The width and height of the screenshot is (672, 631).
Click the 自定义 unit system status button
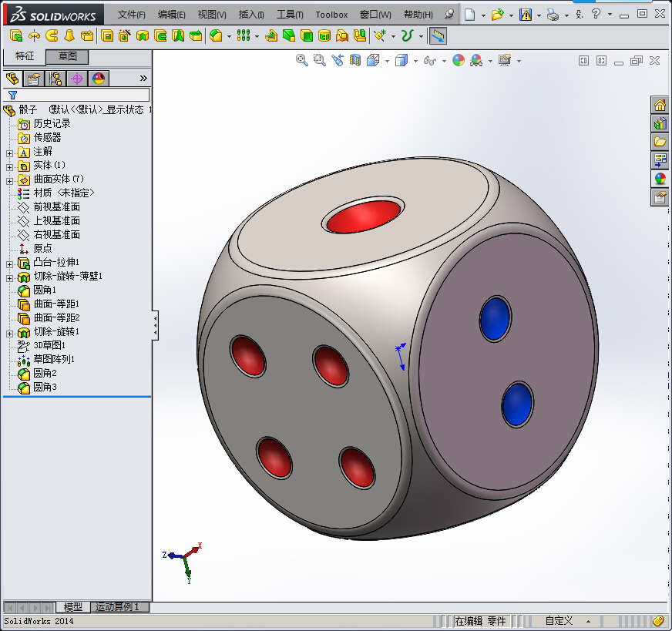(559, 621)
